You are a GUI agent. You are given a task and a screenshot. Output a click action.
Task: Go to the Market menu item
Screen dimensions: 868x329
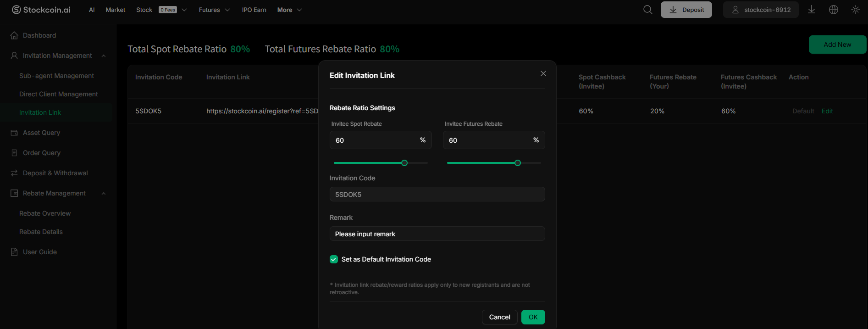coord(115,10)
